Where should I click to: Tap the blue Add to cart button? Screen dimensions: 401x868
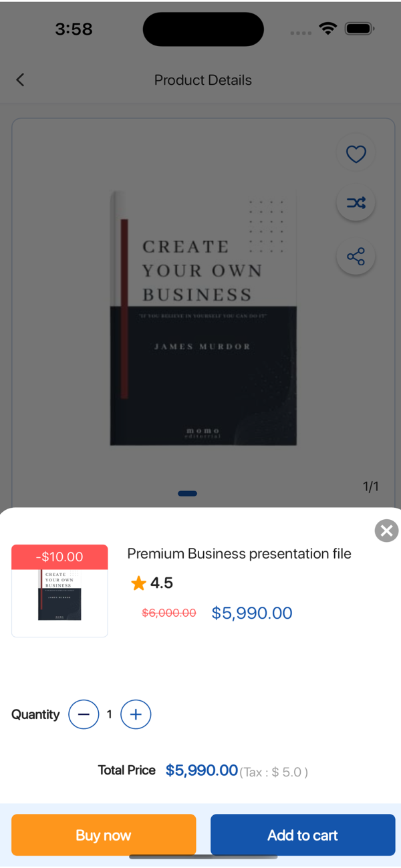303,835
